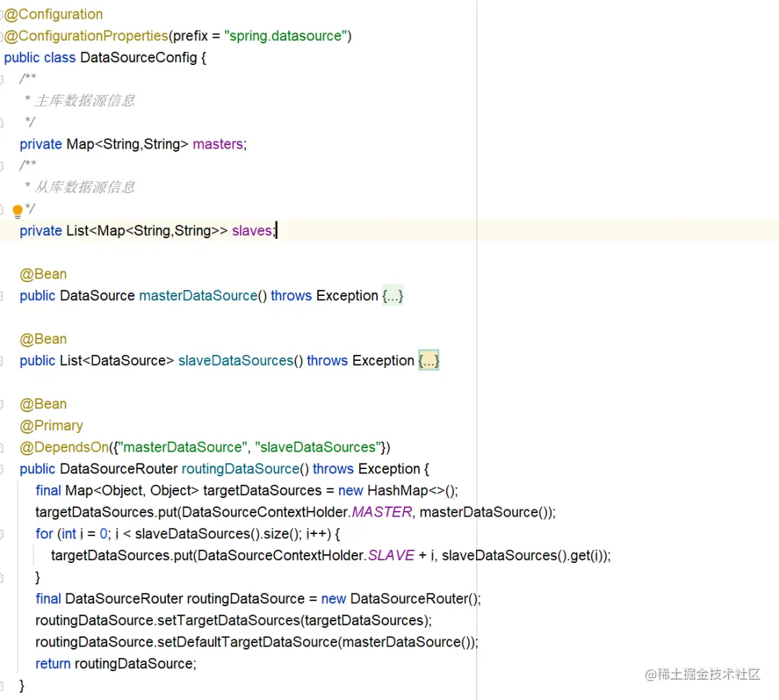Click the @DependsOn annotation
This screenshot has height=700, width=779.
coord(64,447)
